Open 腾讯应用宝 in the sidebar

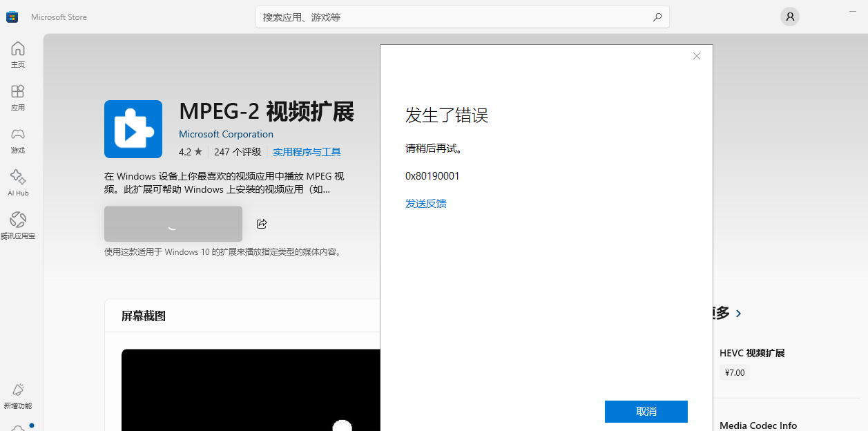coord(18,226)
